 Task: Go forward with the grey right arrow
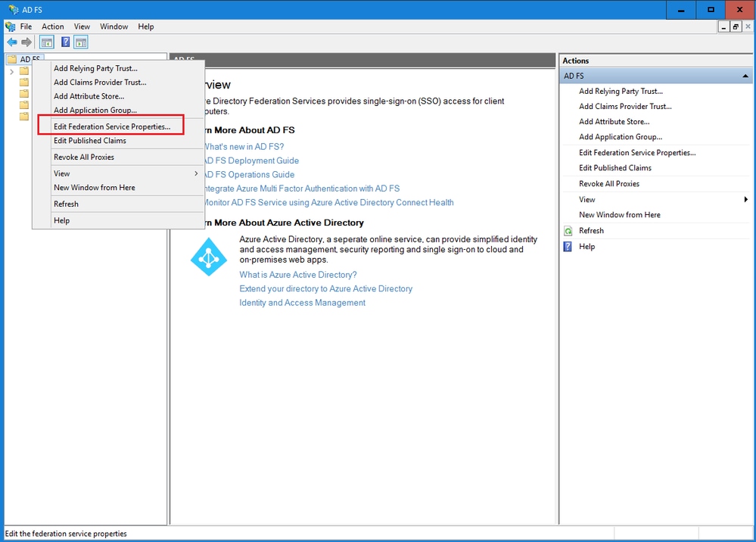[x=26, y=42]
